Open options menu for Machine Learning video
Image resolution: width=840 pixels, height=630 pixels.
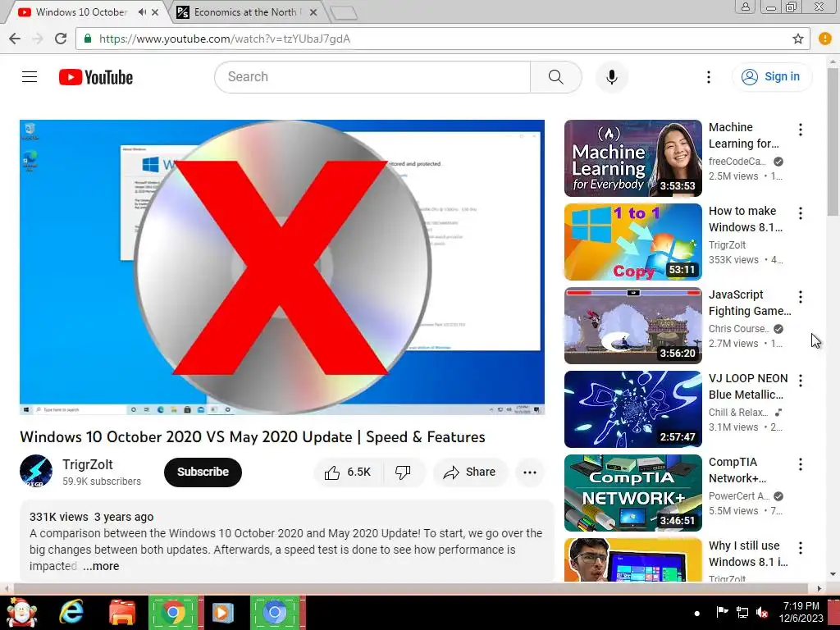pyautogui.click(x=801, y=130)
